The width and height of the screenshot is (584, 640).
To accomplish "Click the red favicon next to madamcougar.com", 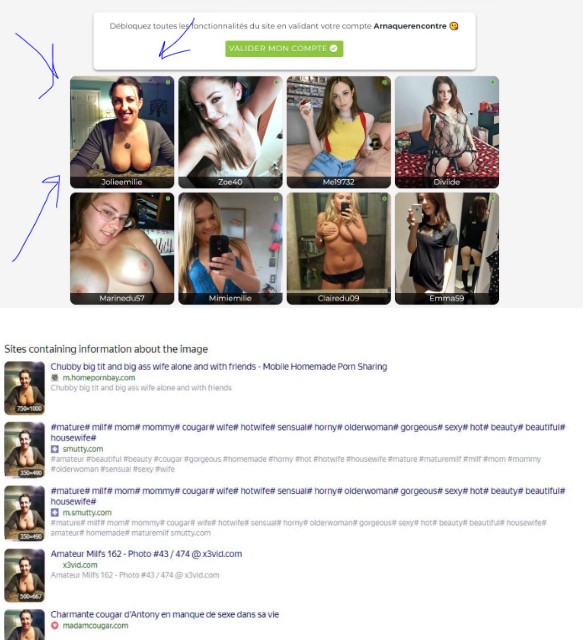I will (55, 626).
